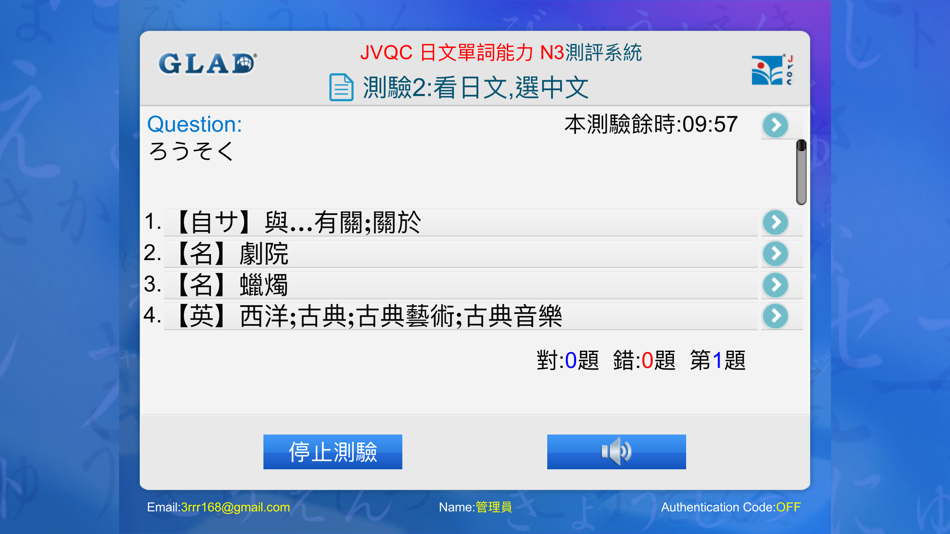The image size is (950, 534).
Task: Click the arrow next to answer 2 劇院
Action: click(776, 253)
